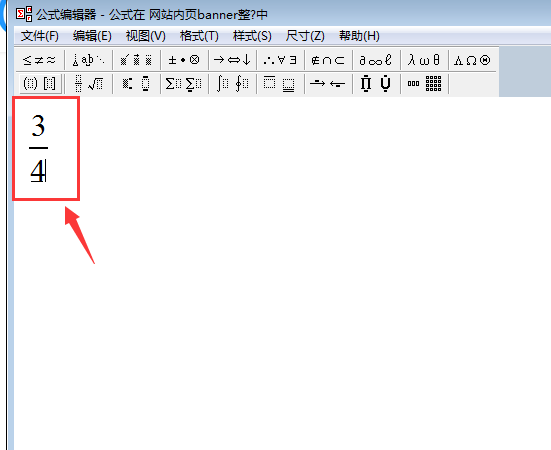Open the fence templates palette (brackets)
This screenshot has width=551, height=450.
pyautogui.click(x=40, y=84)
